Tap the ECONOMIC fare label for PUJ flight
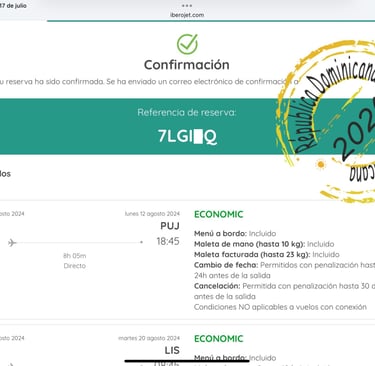The width and height of the screenshot is (375, 366). tap(219, 214)
